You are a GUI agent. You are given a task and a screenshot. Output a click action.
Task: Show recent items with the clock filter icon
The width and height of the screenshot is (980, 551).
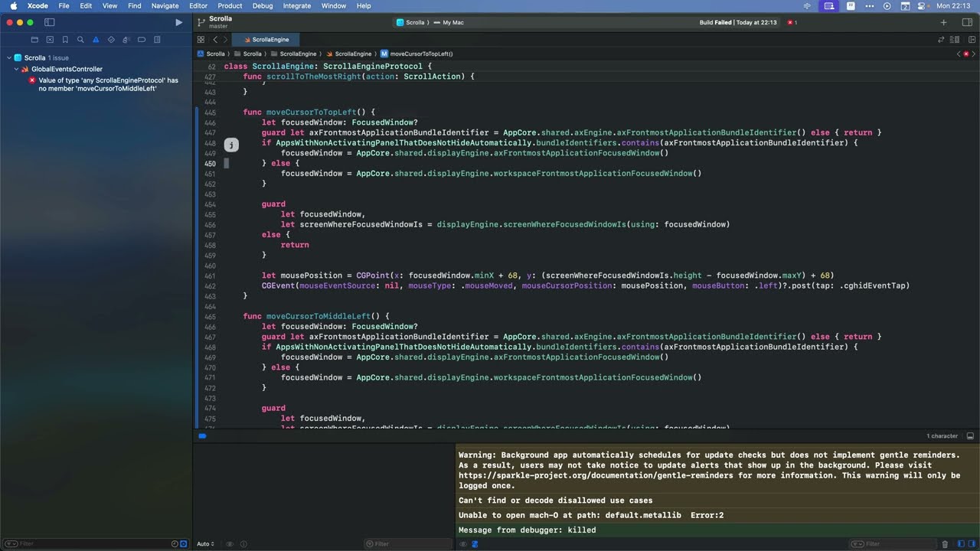point(175,544)
